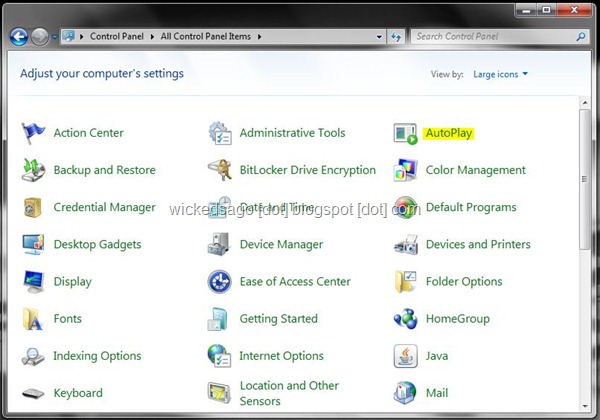Click the Mail link
Viewport: 600px width, 420px height.
437,393
